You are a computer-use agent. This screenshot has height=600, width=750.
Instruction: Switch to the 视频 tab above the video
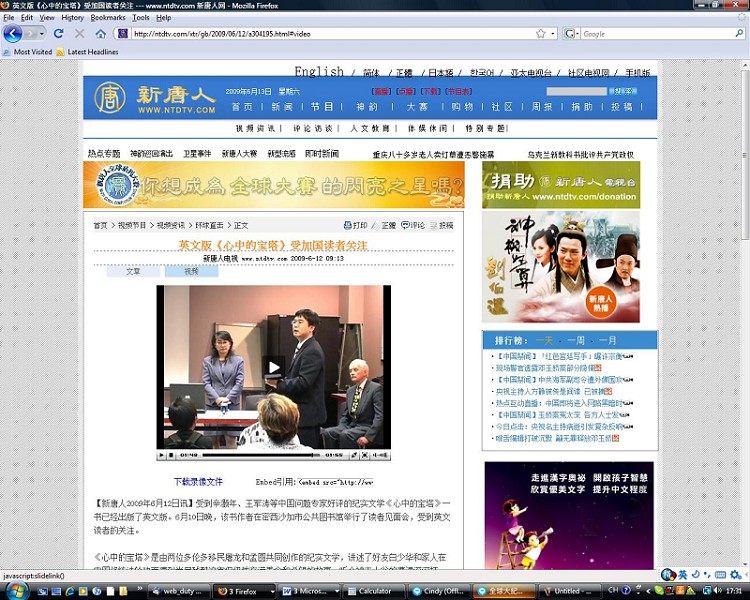click(190, 271)
